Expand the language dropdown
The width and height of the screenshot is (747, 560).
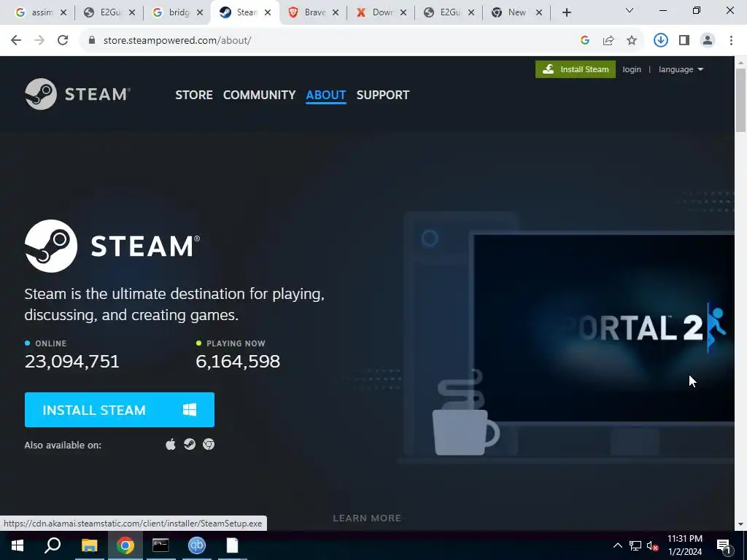click(x=681, y=69)
